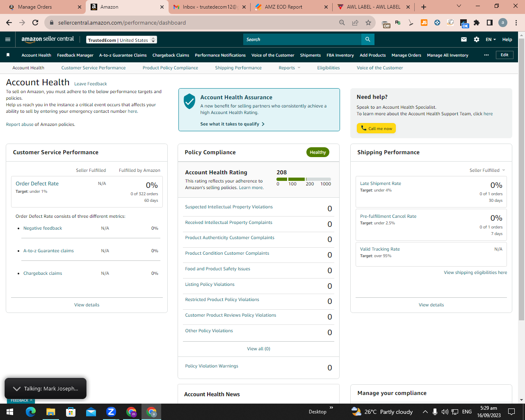Viewport: 525px width, 420px height.
Task: Open a new browser tab
Action: (x=424, y=7)
